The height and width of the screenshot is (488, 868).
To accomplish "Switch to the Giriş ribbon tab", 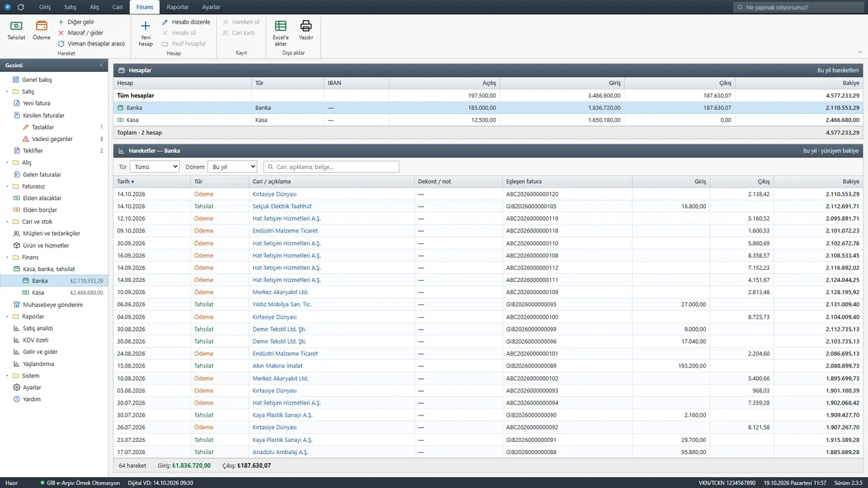I will pos(45,7).
